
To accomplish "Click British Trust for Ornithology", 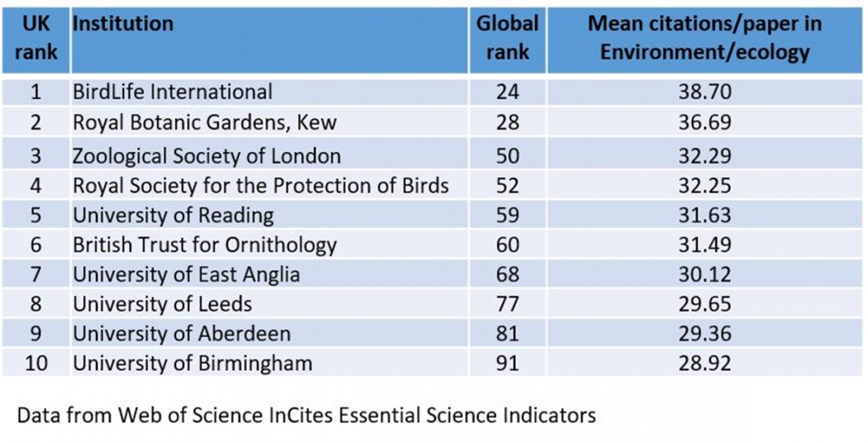I will (204, 245).
